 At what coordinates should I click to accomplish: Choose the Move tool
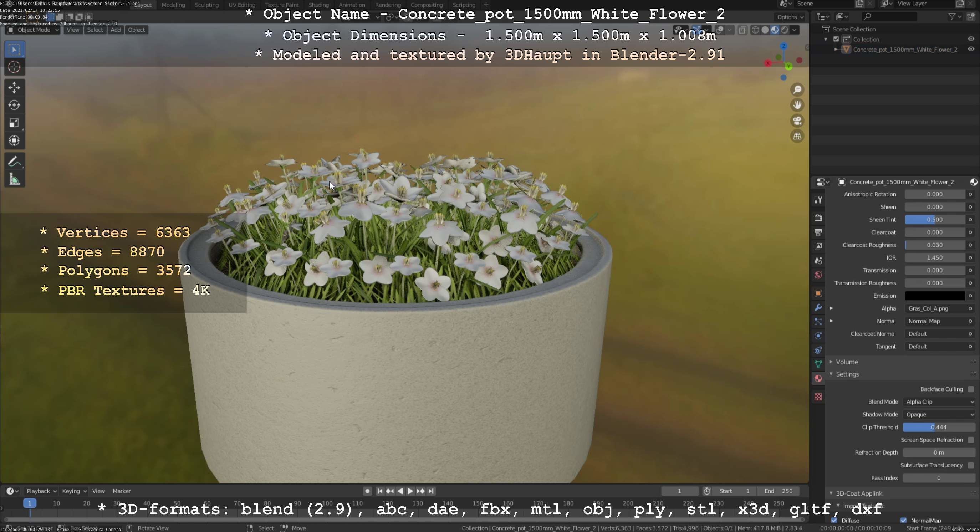coord(15,87)
